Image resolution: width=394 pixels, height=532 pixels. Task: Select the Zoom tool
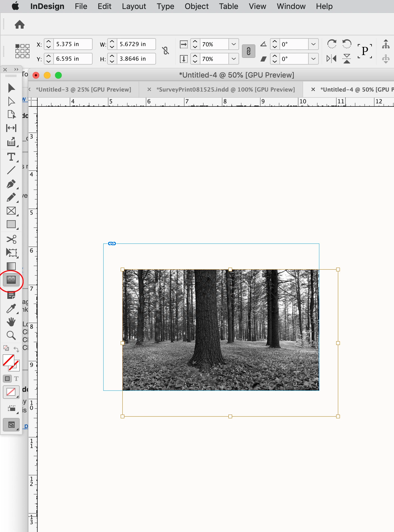[x=11, y=335]
